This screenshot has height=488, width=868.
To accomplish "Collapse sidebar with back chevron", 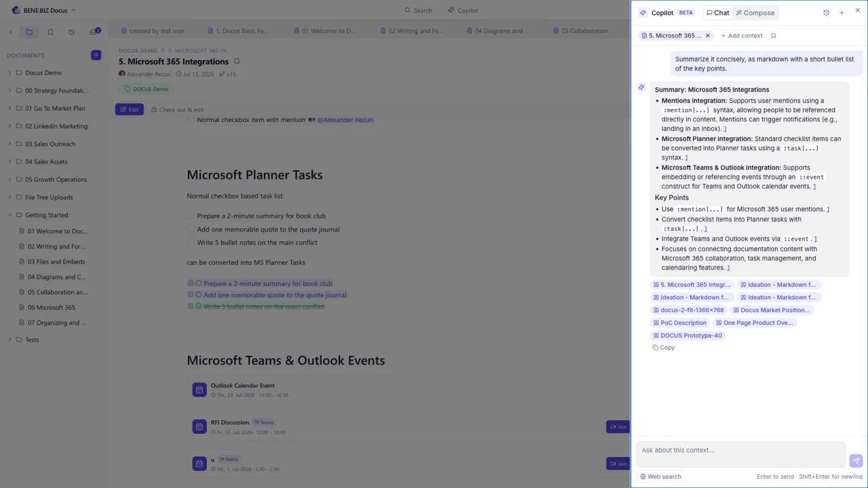I will (10, 32).
